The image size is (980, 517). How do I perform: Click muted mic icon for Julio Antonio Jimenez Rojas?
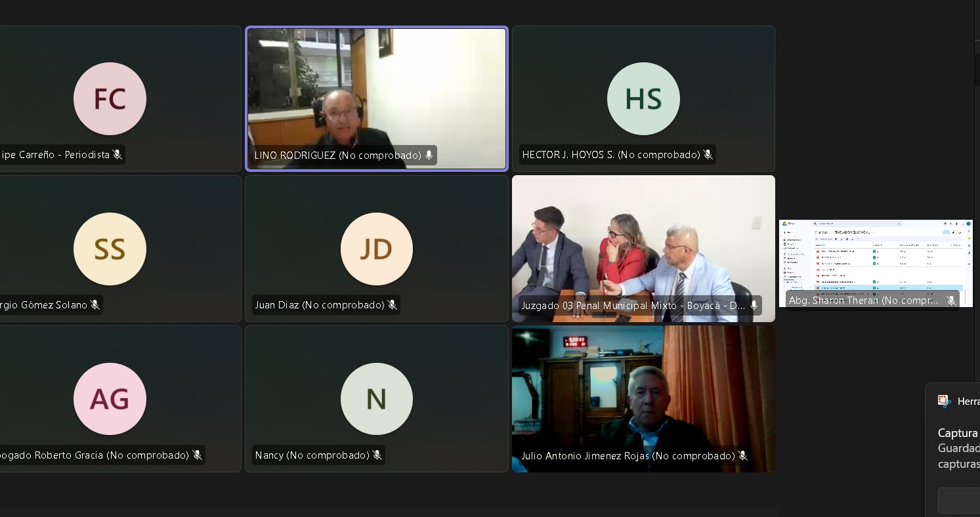(x=742, y=455)
